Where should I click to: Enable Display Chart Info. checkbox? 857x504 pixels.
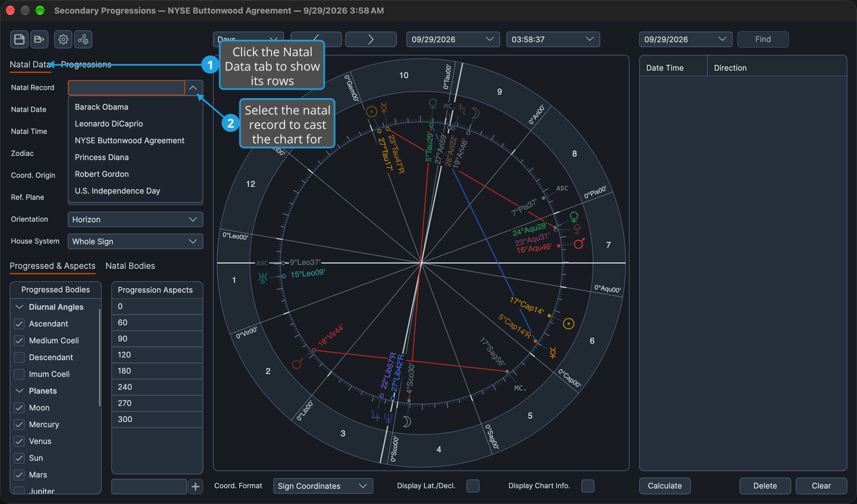[588, 486]
